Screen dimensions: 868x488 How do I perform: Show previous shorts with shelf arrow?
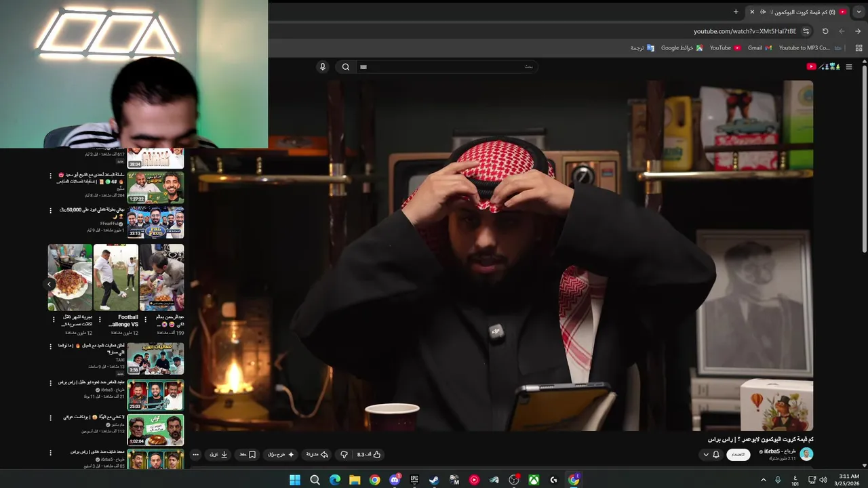click(x=50, y=285)
